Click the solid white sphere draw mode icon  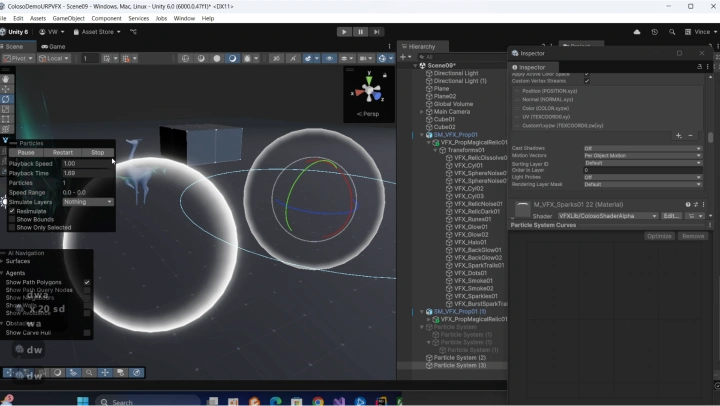(217, 58)
